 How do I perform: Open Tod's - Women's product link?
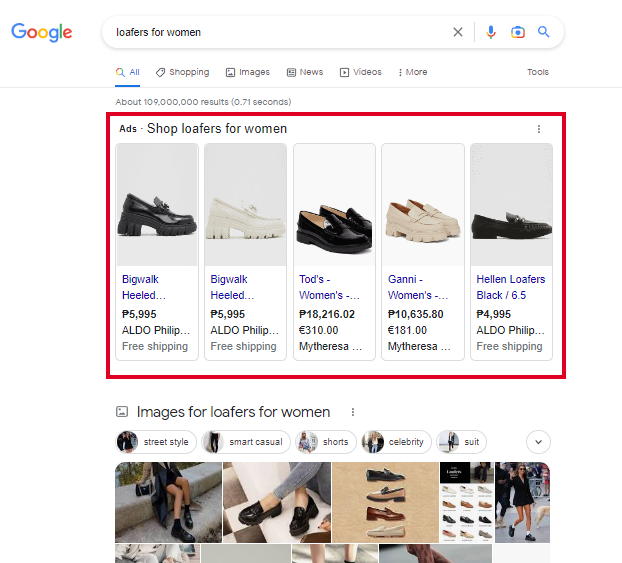point(329,287)
